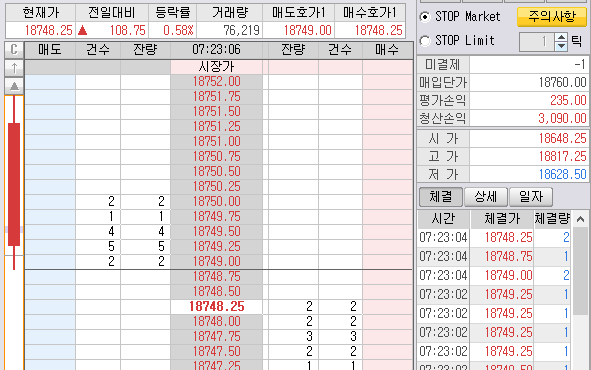This screenshot has width=591, height=370.
Task: Click the solid triangle up button
Action: click(14, 86)
